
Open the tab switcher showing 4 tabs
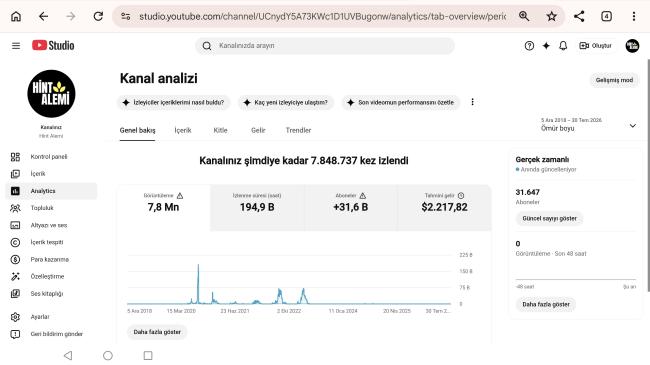point(606,17)
